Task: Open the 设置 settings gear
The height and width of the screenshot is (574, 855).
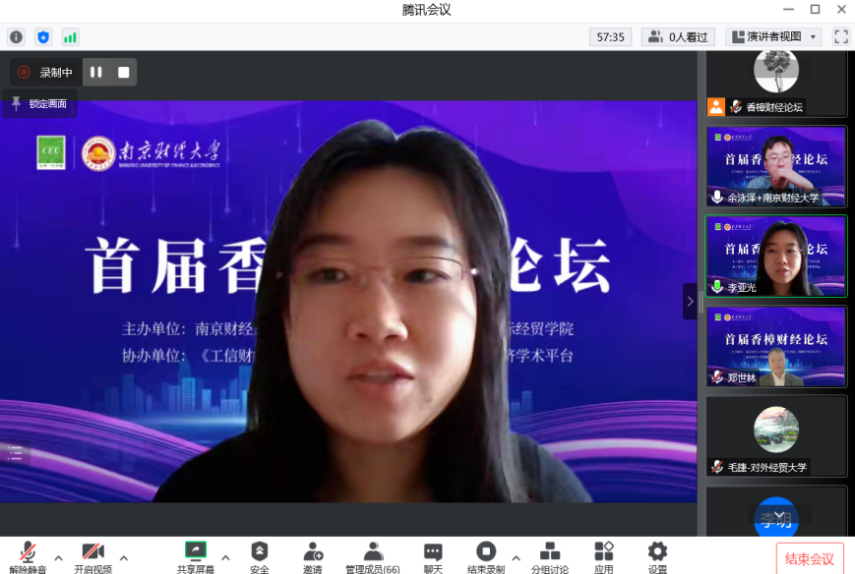Action: point(657,557)
